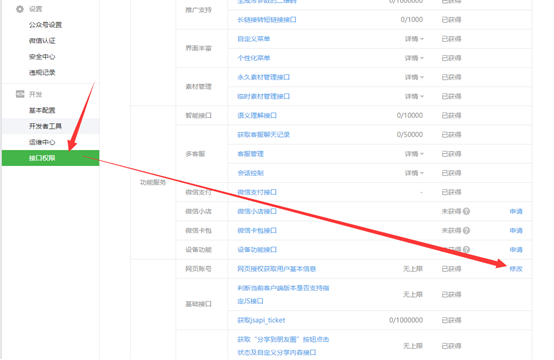
Task: Expand 详情 dropdown for 自定义菜单
Action: [414, 39]
